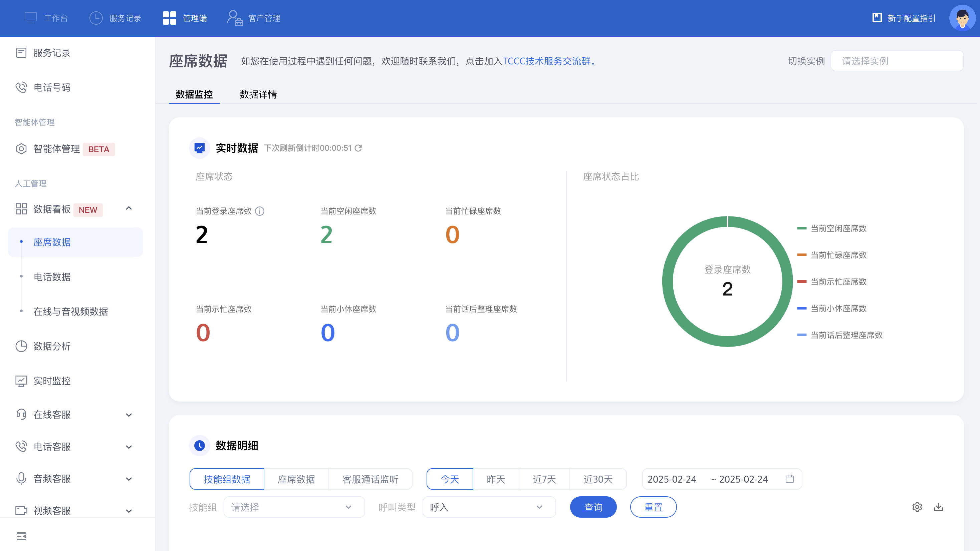Image resolution: width=980 pixels, height=551 pixels.
Task: Click the 查询 query button
Action: click(x=593, y=507)
